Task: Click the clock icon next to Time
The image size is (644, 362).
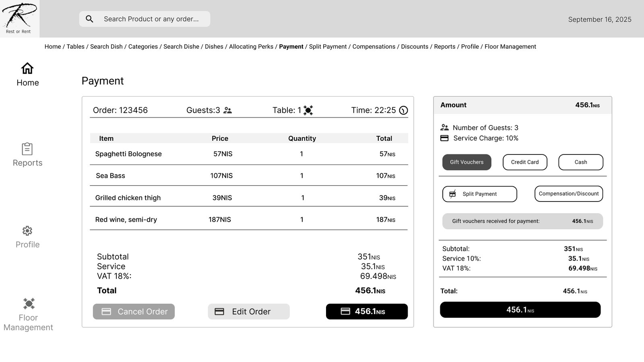Action: click(x=403, y=110)
